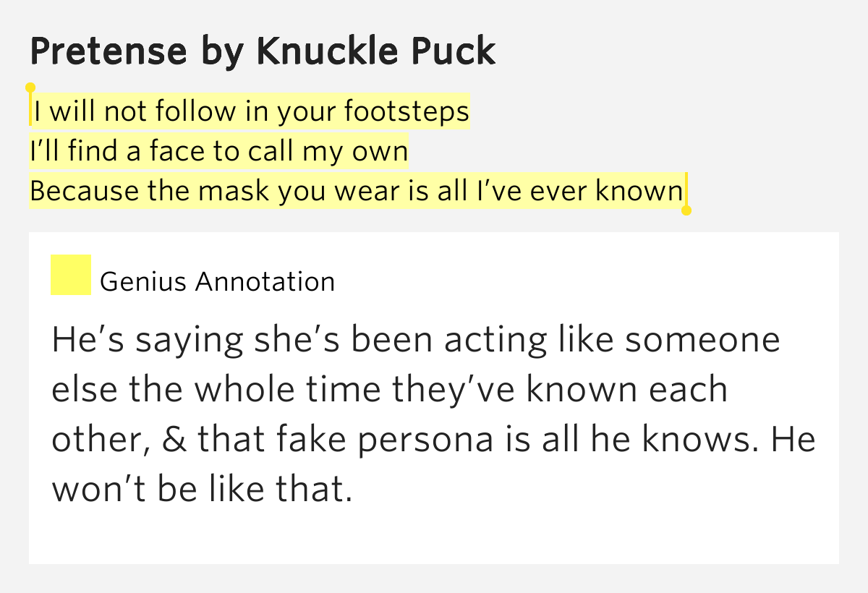Click the word "face" in the second lyric
The width and height of the screenshot is (868, 593).
177,152
